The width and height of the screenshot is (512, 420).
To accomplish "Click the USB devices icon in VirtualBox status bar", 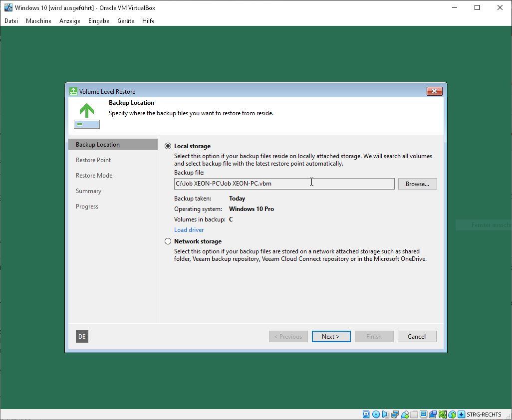I will pos(405,415).
